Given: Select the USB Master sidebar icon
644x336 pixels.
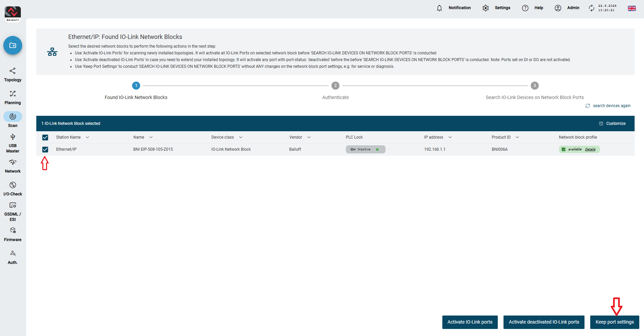Looking at the screenshot, I should click(x=13, y=137).
